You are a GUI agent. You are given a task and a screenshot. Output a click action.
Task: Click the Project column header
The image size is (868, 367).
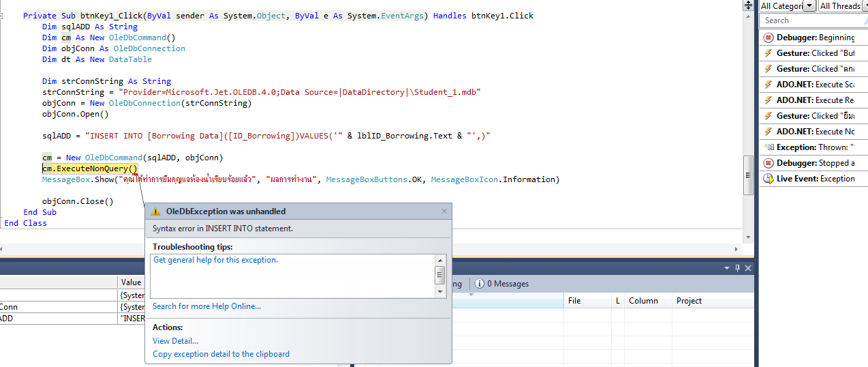pyautogui.click(x=689, y=301)
